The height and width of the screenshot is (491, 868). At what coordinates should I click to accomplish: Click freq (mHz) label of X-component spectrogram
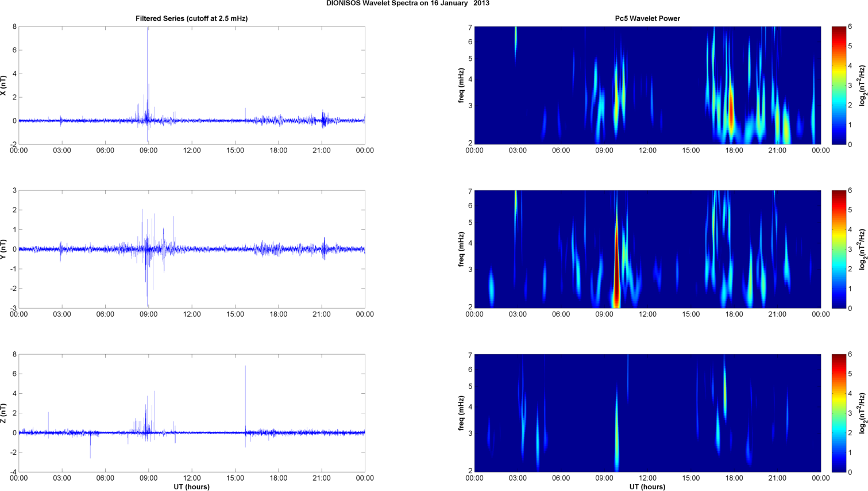461,85
